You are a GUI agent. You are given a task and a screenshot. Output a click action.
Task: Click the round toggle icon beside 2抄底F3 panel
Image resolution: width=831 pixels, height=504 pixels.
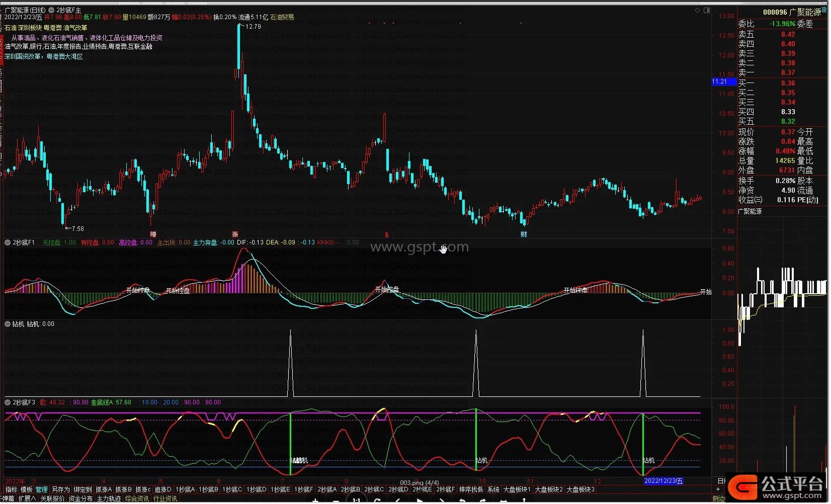click(x=8, y=403)
